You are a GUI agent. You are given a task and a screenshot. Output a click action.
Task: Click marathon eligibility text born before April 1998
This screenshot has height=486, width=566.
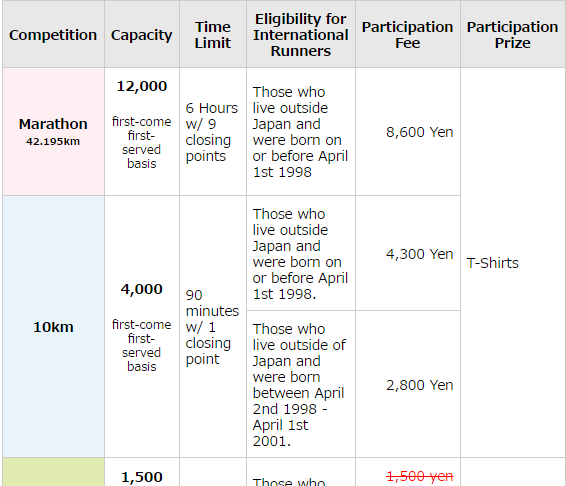300,132
